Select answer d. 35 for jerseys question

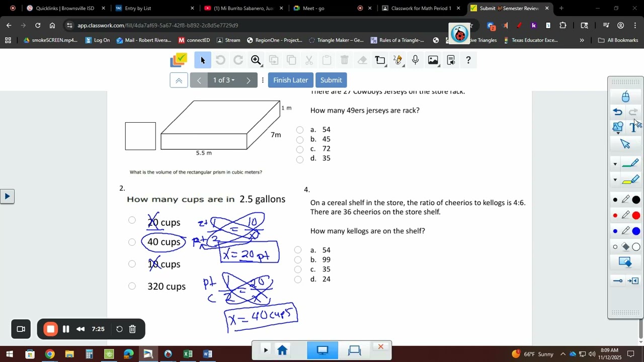point(300,159)
